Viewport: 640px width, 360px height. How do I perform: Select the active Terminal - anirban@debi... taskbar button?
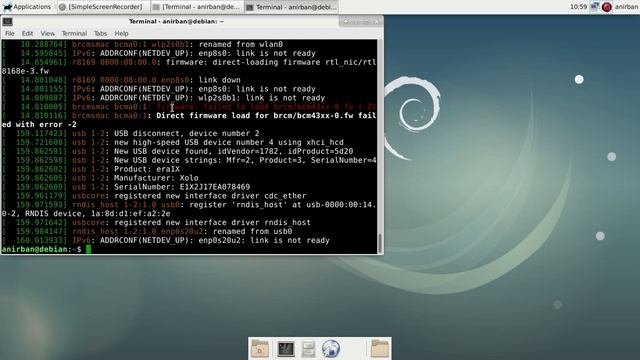pyautogui.click(x=292, y=7)
